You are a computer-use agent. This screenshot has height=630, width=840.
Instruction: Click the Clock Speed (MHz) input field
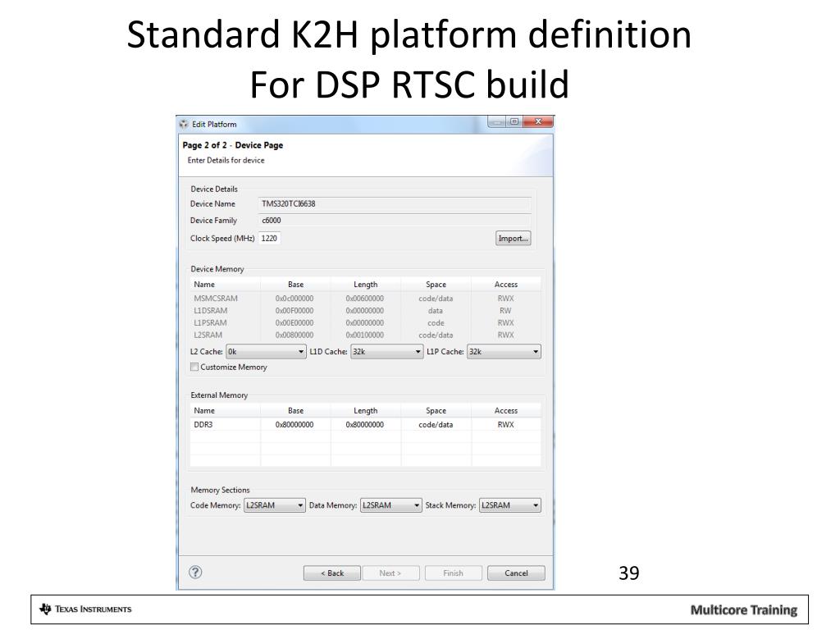click(x=269, y=239)
